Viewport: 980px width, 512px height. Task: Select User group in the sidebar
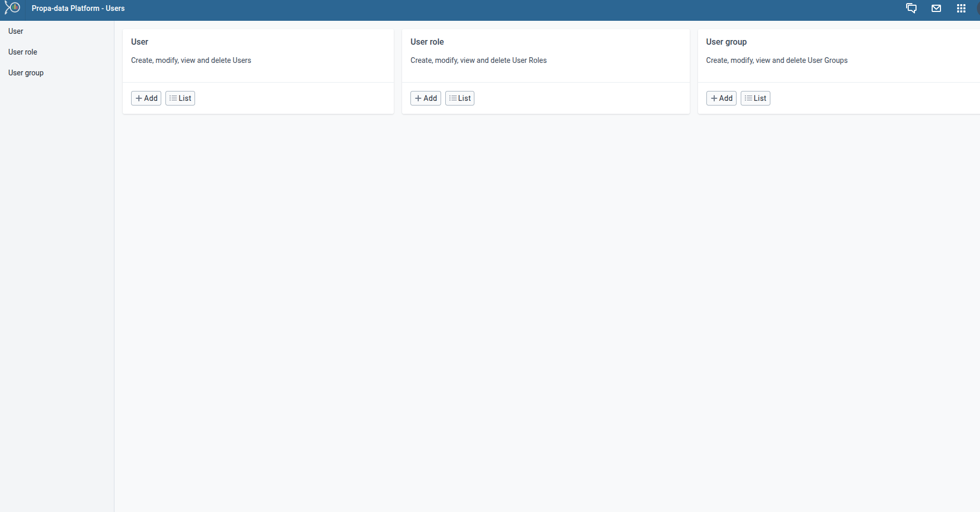[25, 72]
